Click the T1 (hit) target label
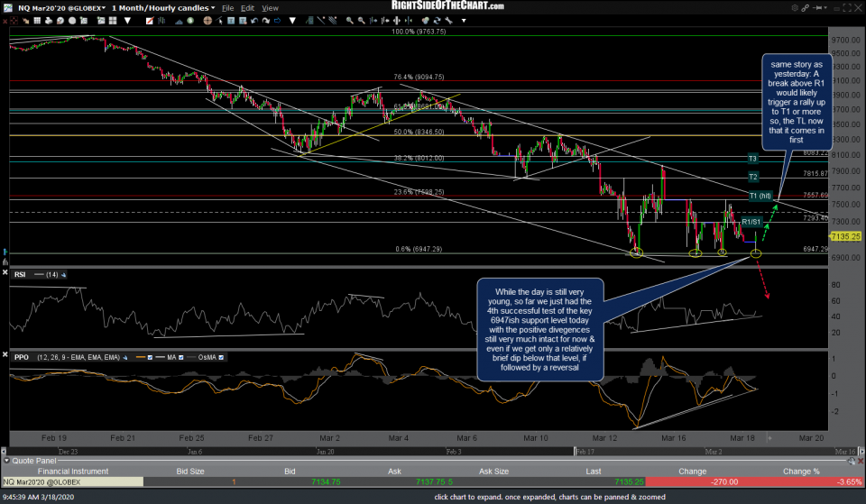Viewport: 866px width, 504px height. [760, 196]
